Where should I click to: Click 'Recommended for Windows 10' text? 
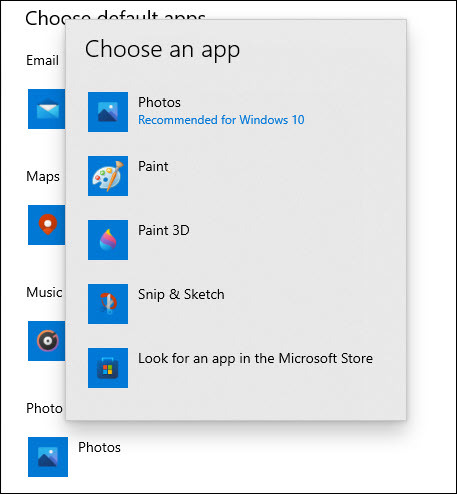coord(221,120)
